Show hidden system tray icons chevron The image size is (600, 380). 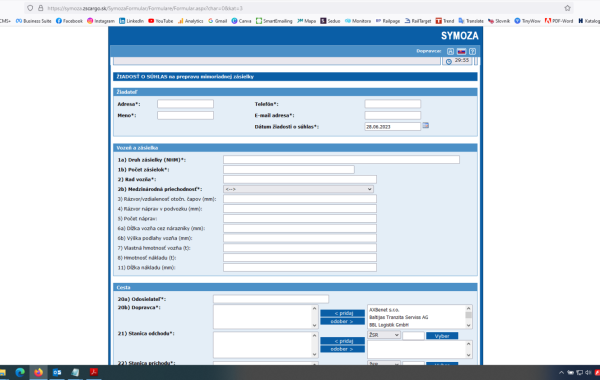(x=561, y=372)
